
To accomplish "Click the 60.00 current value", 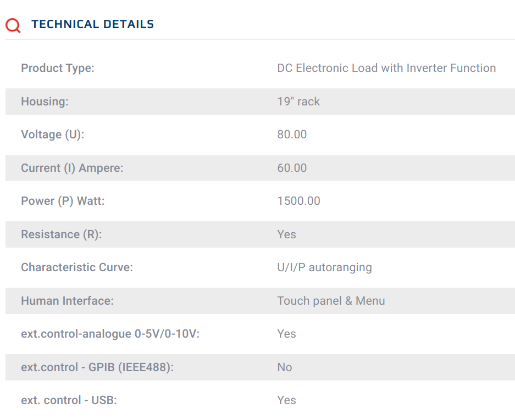I will click(x=292, y=168).
